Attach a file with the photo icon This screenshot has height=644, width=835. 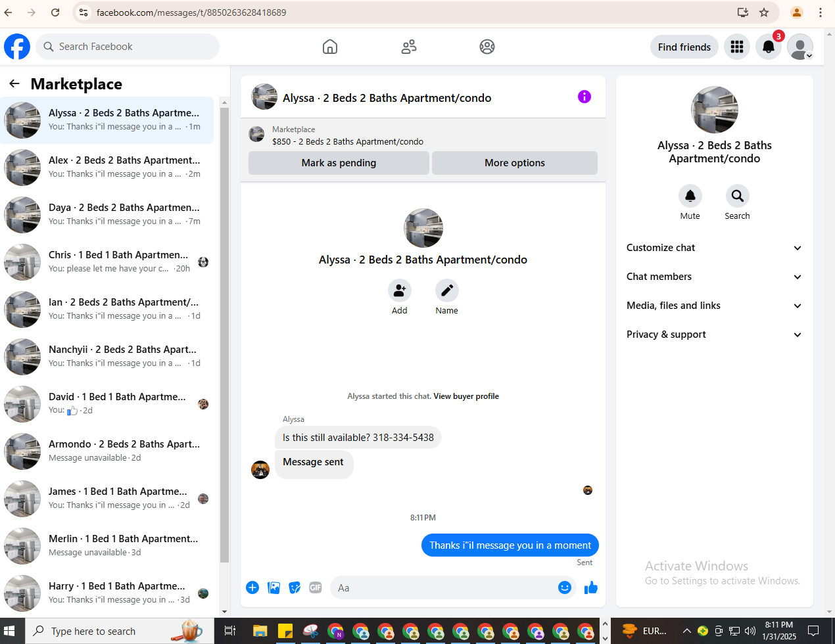coord(274,587)
